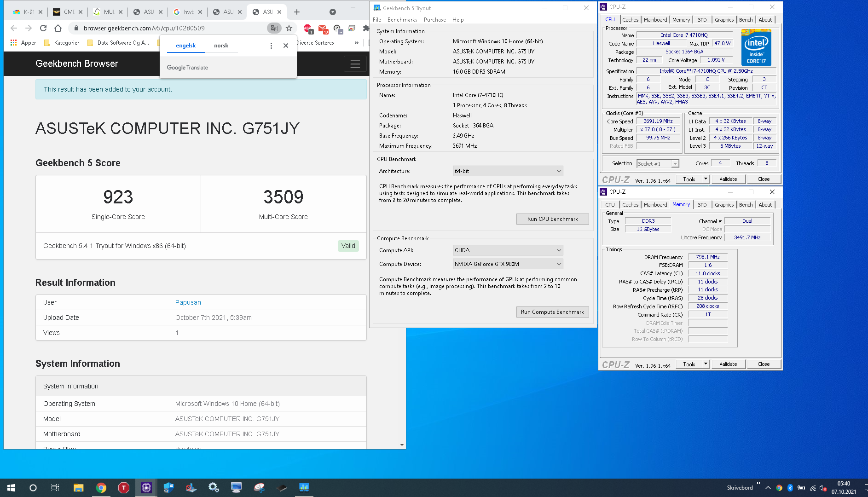
Task: Click Close button in lower CPU-Z window
Action: pos(764,364)
